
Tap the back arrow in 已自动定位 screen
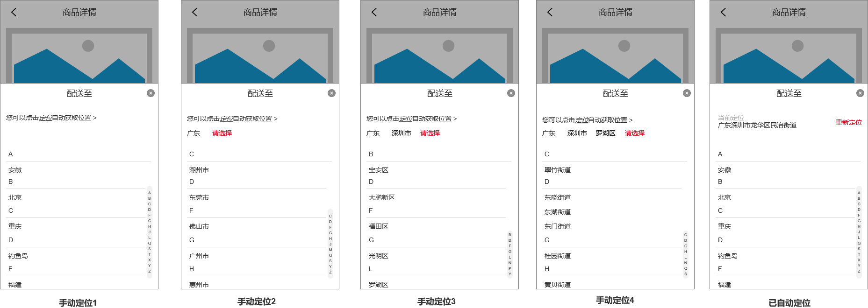pos(723,12)
